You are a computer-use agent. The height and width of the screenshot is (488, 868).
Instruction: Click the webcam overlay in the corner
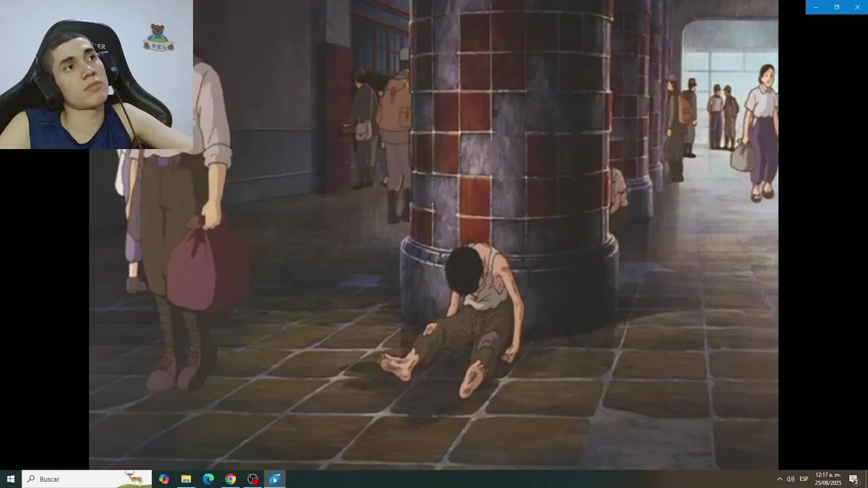pos(96,75)
